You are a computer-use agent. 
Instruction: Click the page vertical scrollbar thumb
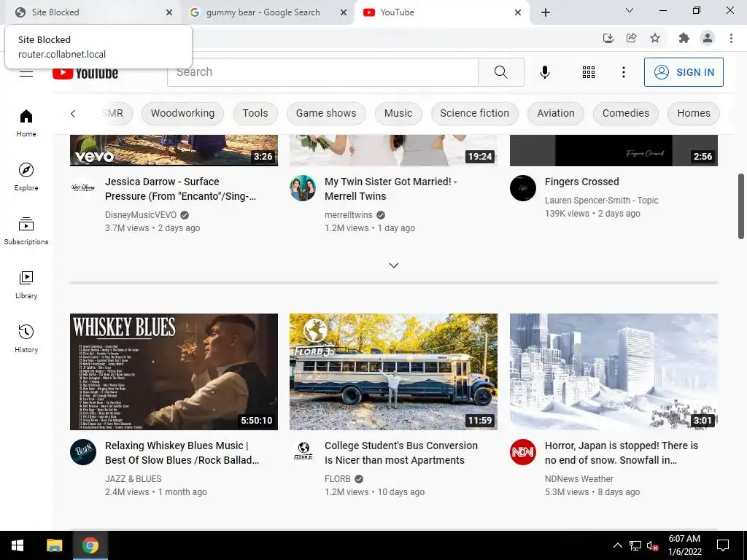tap(741, 206)
